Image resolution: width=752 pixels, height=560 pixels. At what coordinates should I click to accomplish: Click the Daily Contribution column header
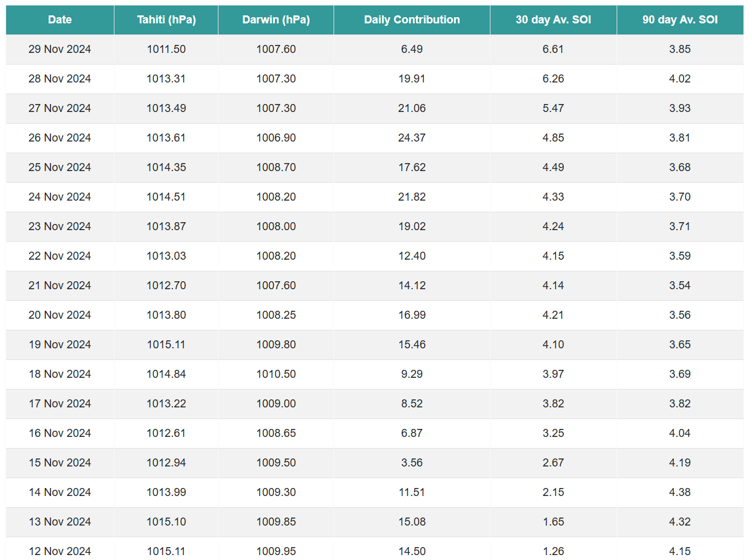(412, 20)
